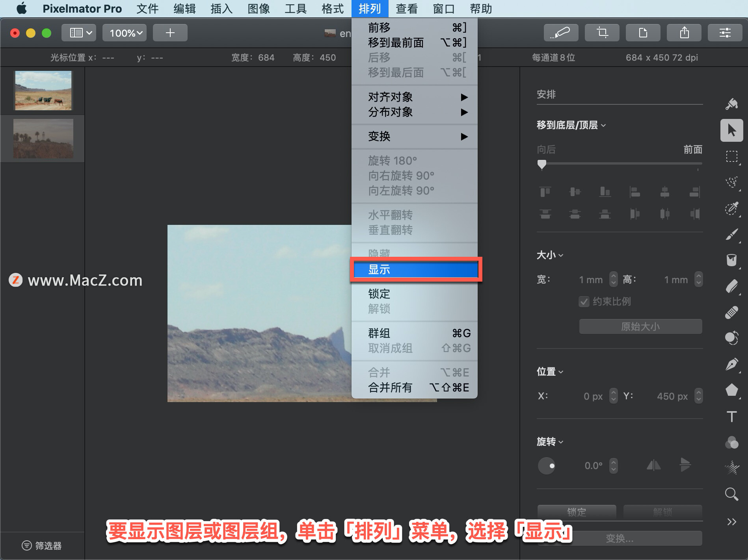
Task: Select the Arrange arrow tool
Action: pyautogui.click(x=731, y=130)
